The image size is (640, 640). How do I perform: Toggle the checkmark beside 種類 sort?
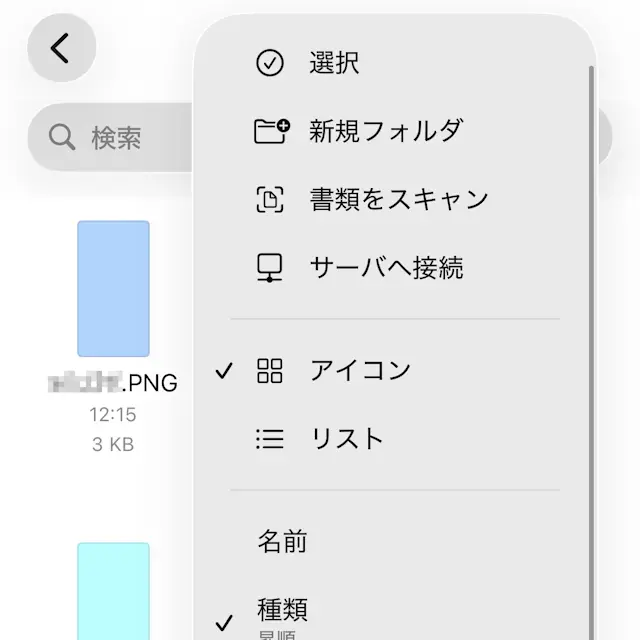click(225, 619)
